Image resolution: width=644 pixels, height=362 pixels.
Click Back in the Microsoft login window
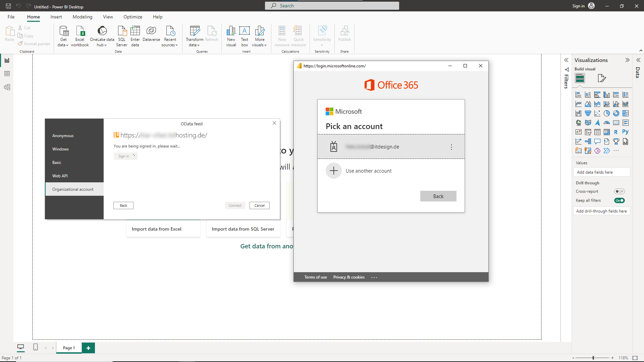(438, 196)
